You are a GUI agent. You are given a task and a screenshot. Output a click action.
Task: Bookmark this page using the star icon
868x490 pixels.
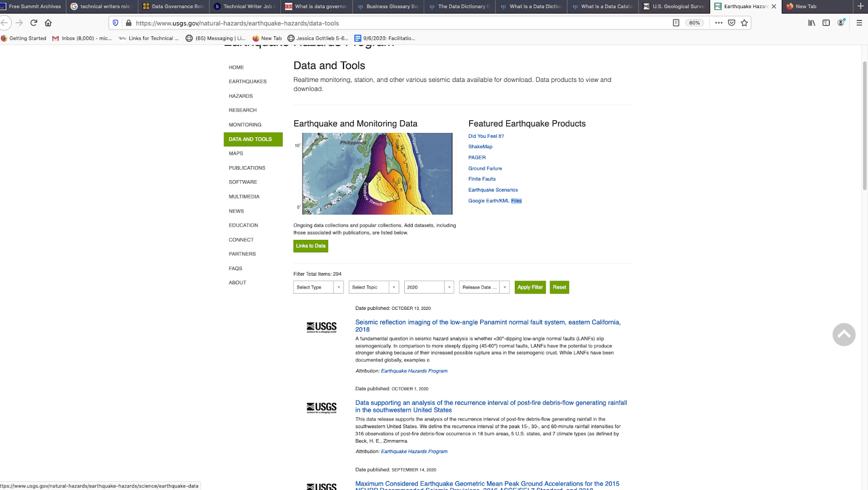tap(744, 22)
